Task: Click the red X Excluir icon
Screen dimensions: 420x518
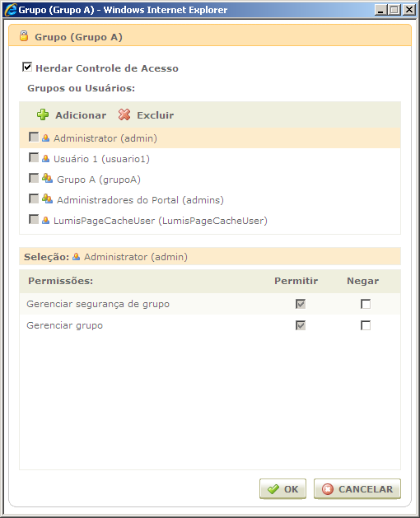Action: (124, 114)
